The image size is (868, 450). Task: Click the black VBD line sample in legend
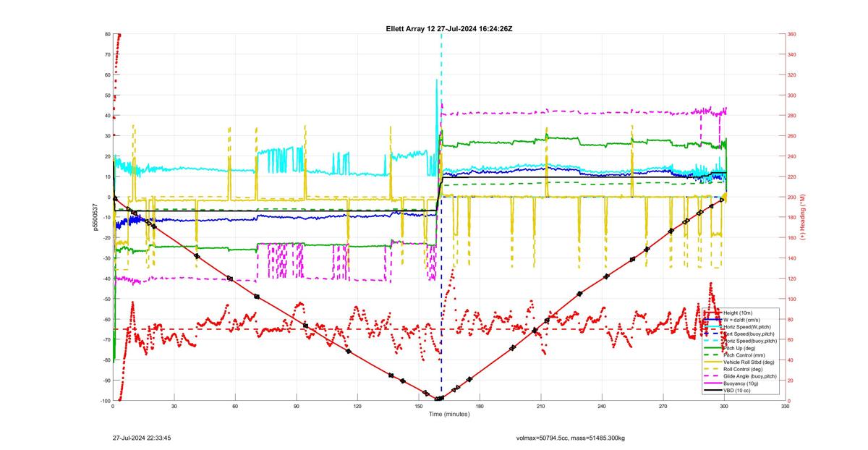(x=712, y=390)
